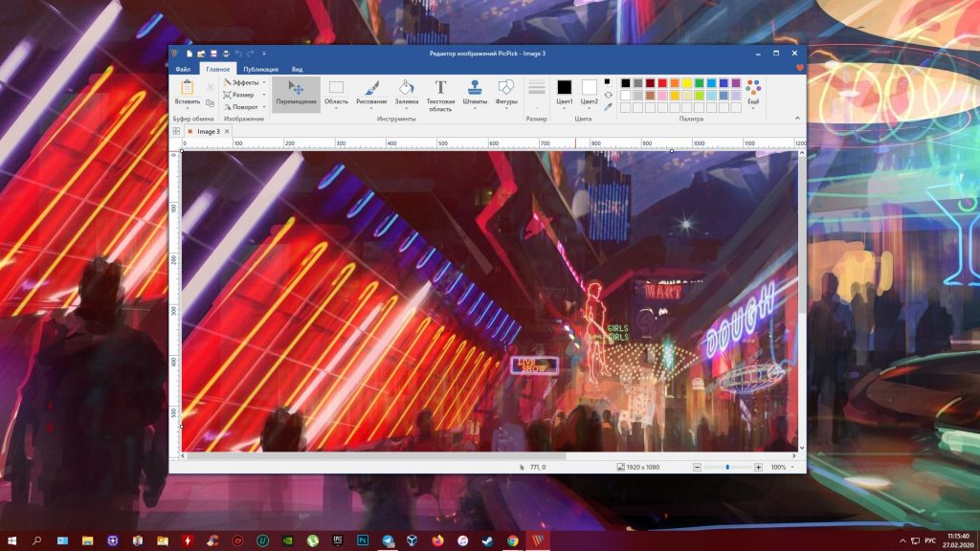980x551 pixels.
Task: Click the Цвет2 white color swatch
Action: click(x=590, y=87)
